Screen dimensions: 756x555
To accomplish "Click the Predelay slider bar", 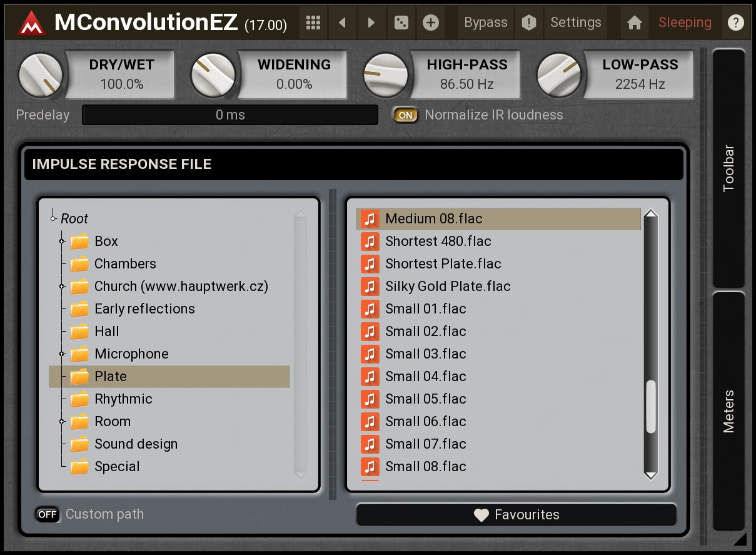I will pos(230,115).
